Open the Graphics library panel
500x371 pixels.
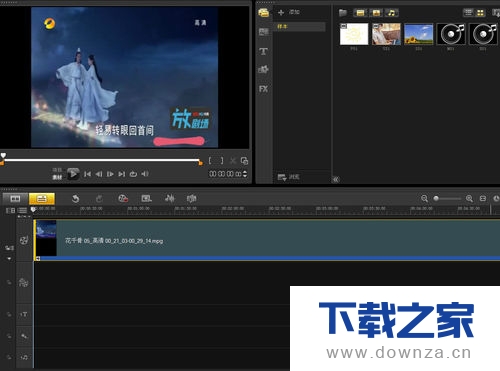pos(263,70)
